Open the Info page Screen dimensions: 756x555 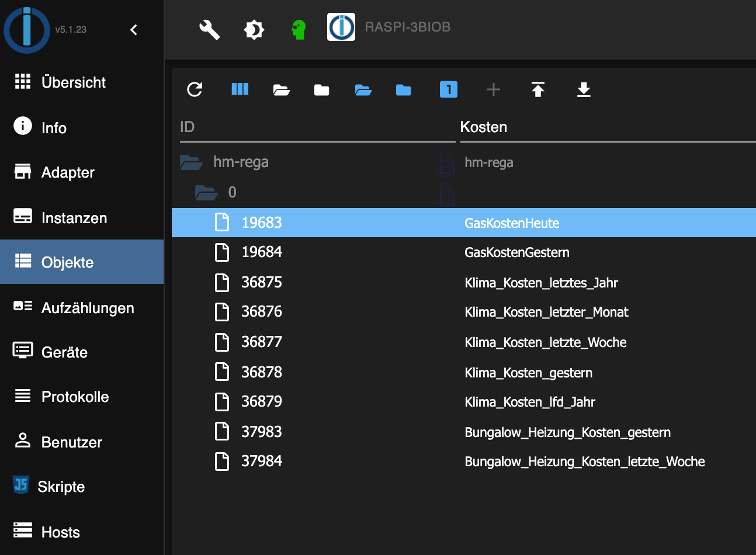(x=82, y=127)
